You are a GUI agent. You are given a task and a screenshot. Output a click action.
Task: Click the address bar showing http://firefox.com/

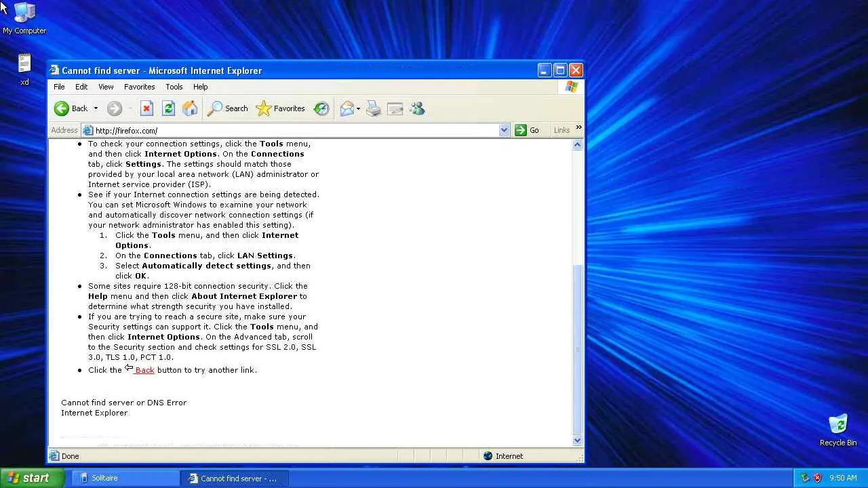296,130
